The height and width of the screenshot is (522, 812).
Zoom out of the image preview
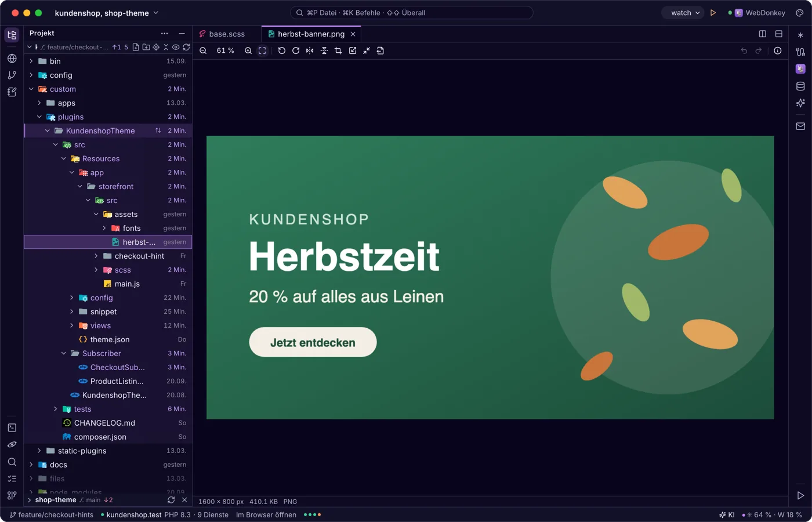[203, 51]
